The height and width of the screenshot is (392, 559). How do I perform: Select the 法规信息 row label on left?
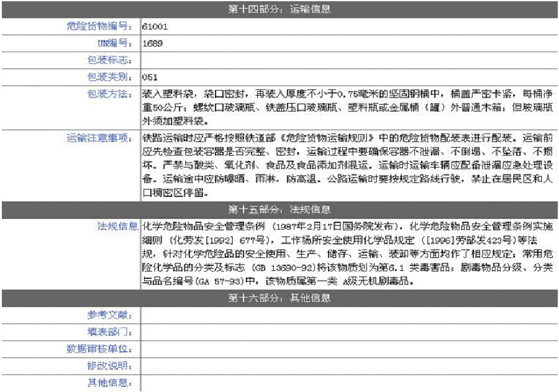[x=118, y=226]
